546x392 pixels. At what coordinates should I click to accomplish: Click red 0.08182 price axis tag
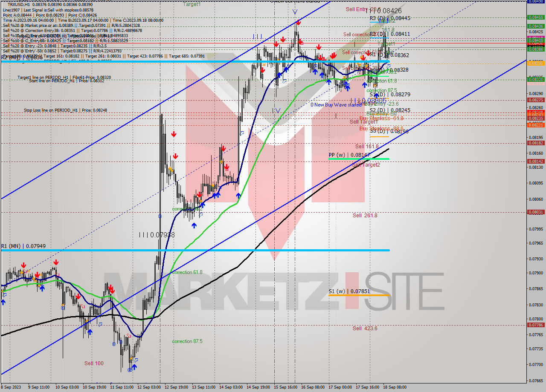(x=536, y=143)
